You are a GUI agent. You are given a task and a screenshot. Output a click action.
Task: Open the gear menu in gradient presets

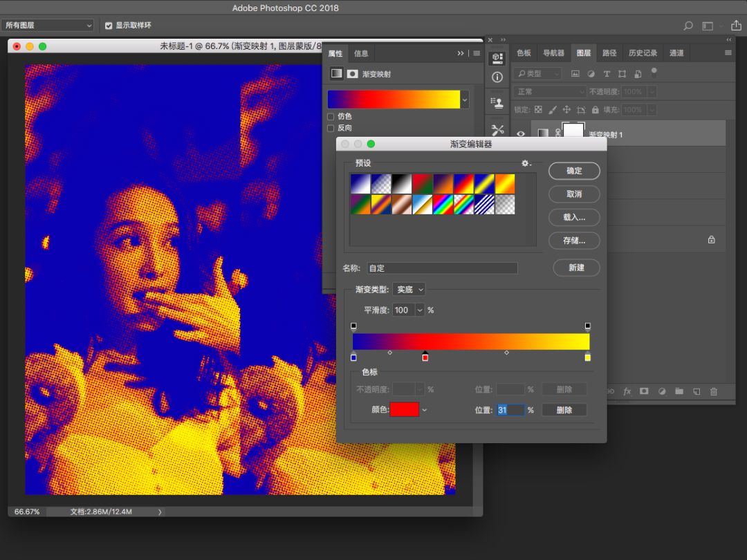(x=526, y=163)
